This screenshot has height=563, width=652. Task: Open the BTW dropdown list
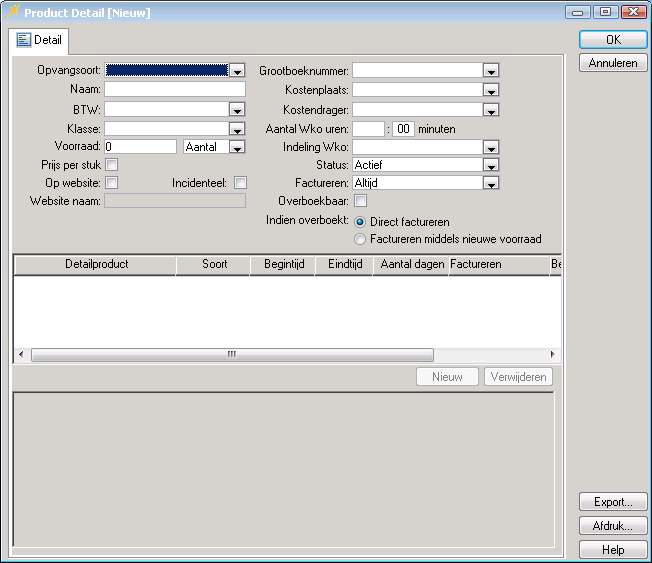click(237, 109)
